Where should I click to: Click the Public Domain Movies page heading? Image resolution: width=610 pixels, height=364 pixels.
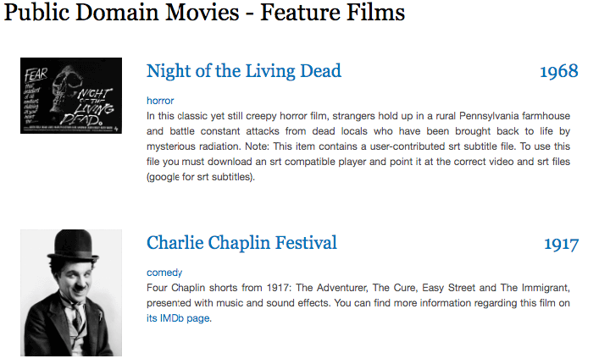[204, 14]
